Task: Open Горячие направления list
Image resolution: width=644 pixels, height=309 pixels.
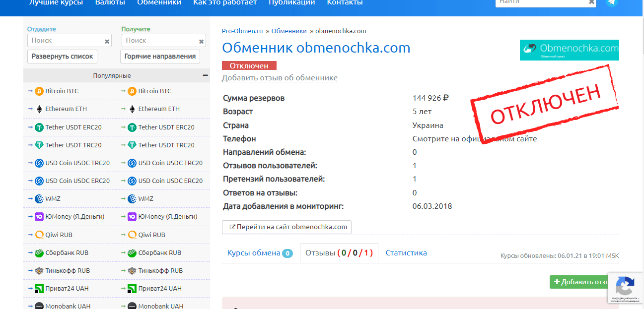Action: click(160, 57)
